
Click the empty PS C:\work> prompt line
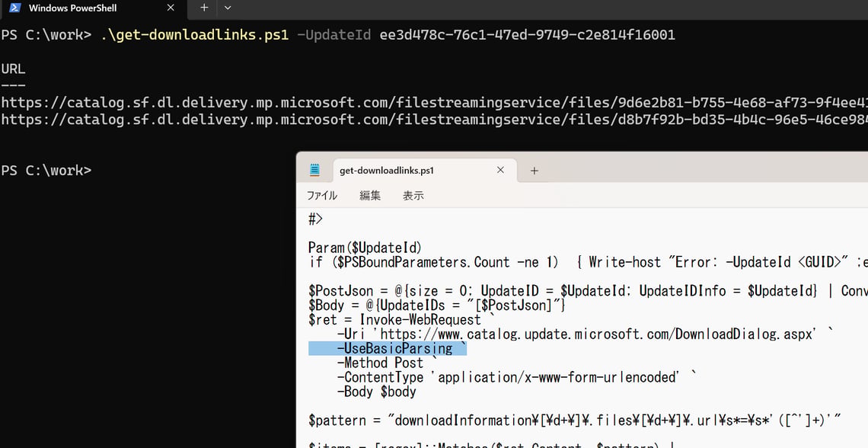coord(46,170)
